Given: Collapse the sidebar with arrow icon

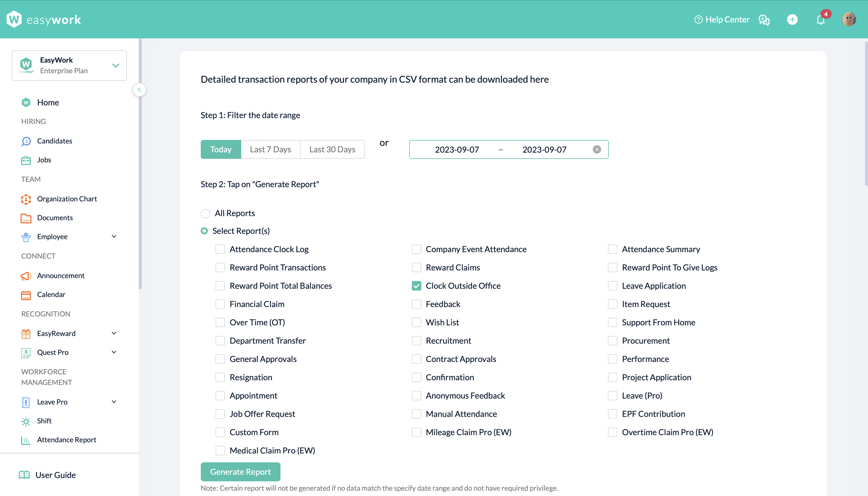Looking at the screenshot, I should tap(139, 90).
